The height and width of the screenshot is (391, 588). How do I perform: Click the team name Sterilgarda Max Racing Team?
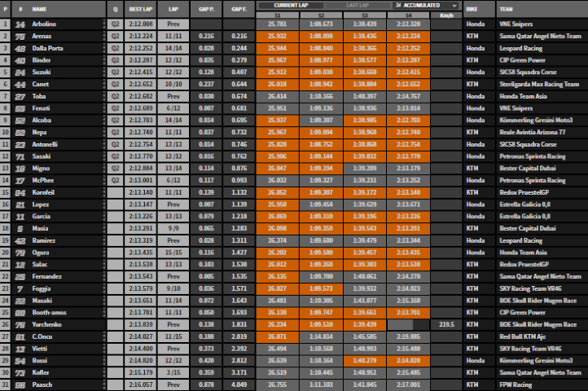tap(539, 84)
